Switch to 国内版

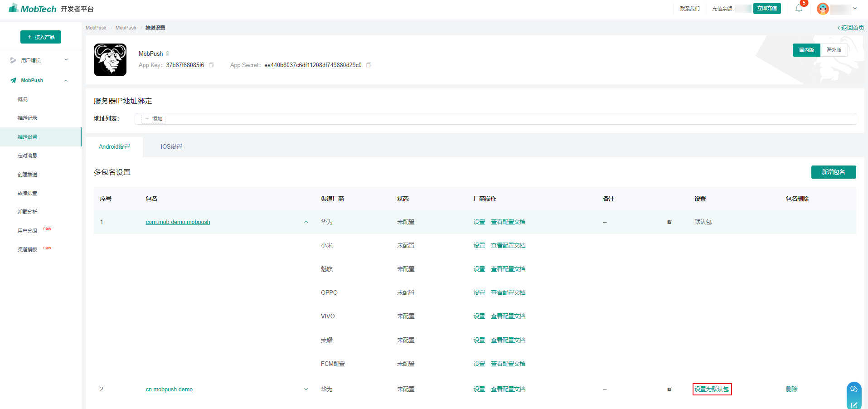[x=806, y=50]
